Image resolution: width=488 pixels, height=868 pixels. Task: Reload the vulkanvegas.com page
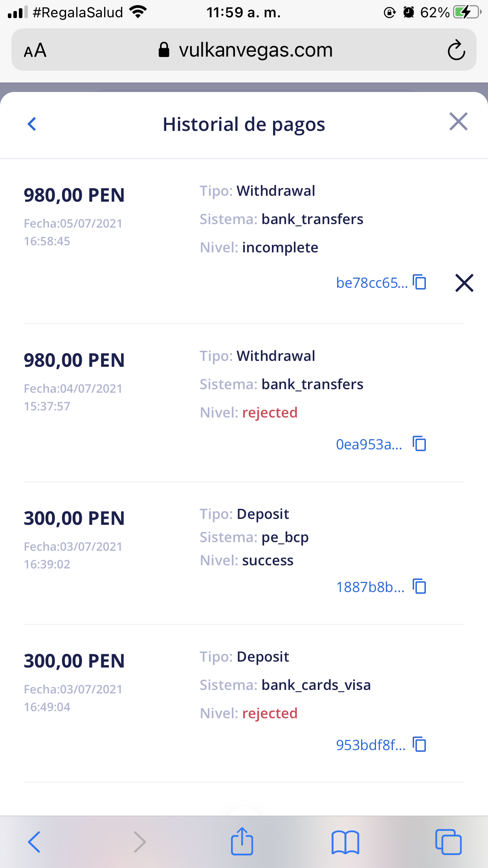[x=456, y=50]
